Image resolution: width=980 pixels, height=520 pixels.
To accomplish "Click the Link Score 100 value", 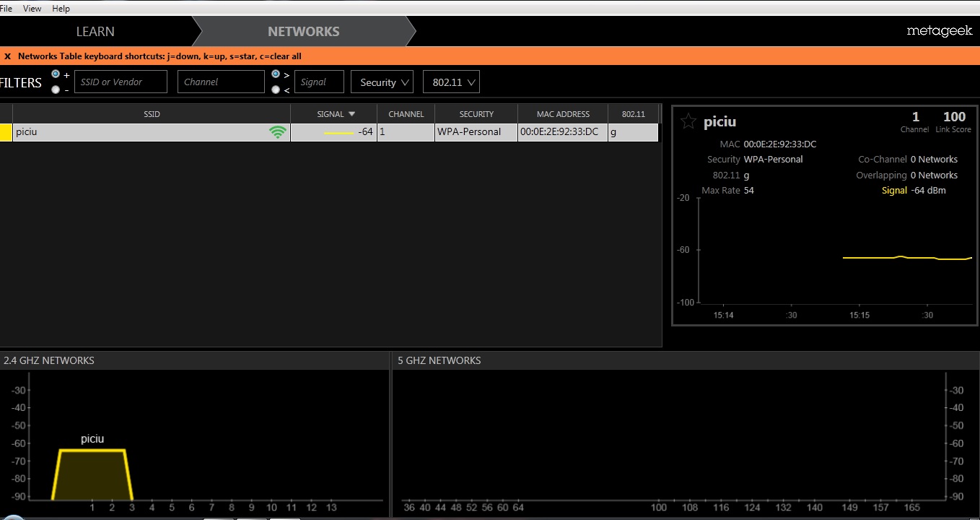I will (x=954, y=117).
